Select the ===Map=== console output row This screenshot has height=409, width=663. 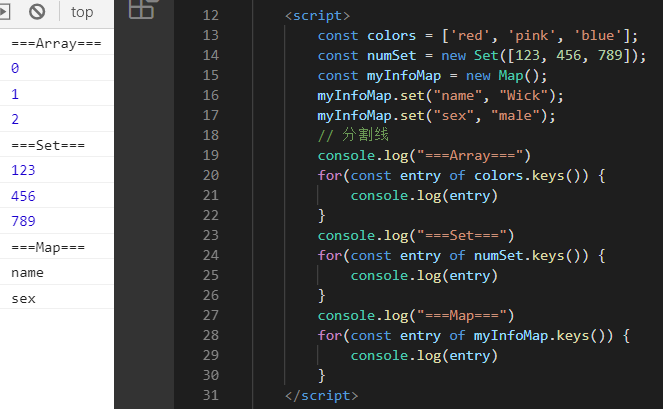click(57, 247)
